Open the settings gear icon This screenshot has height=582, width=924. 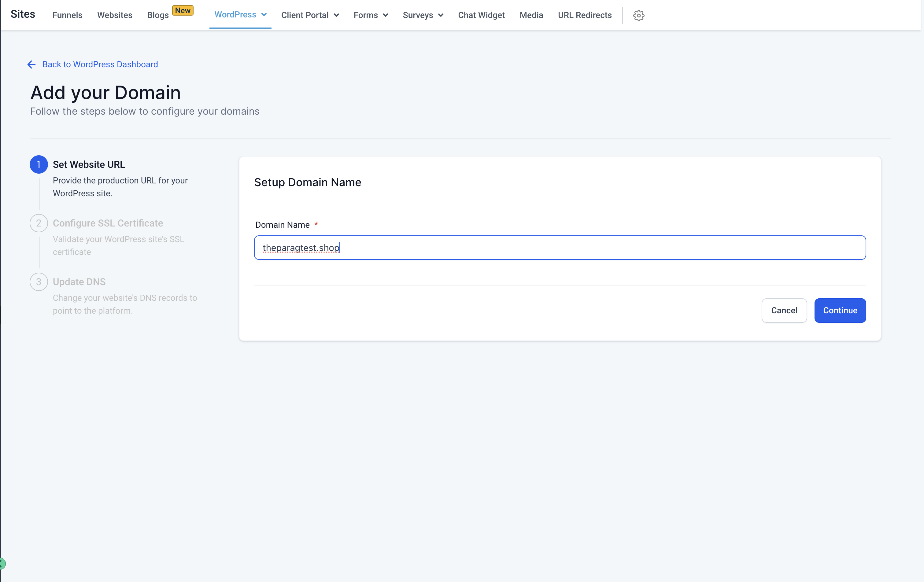pyautogui.click(x=638, y=15)
